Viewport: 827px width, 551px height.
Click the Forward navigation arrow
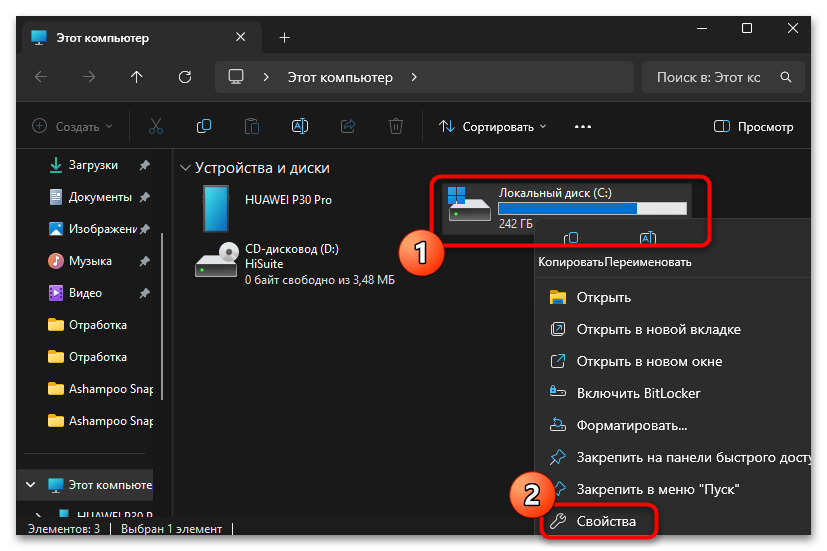[x=89, y=77]
